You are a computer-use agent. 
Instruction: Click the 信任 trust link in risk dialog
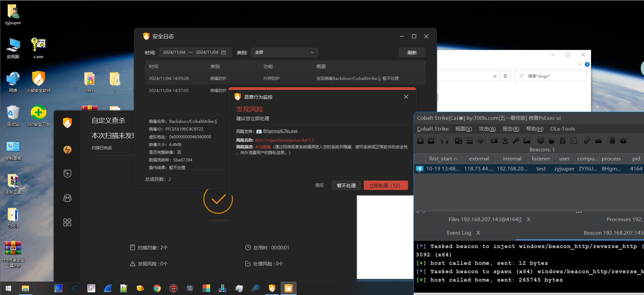pos(319,185)
